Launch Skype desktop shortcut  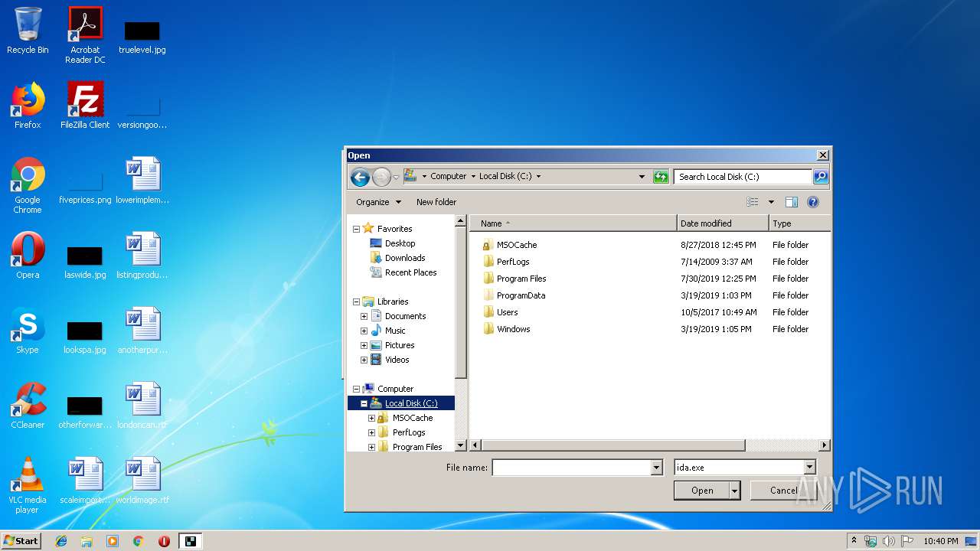tap(28, 331)
